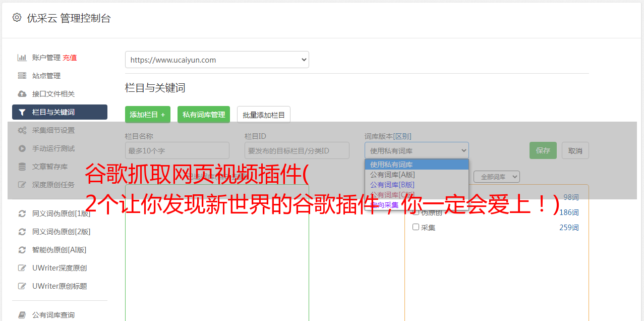Choose 公有词库[B版] in the open list

tap(417, 185)
